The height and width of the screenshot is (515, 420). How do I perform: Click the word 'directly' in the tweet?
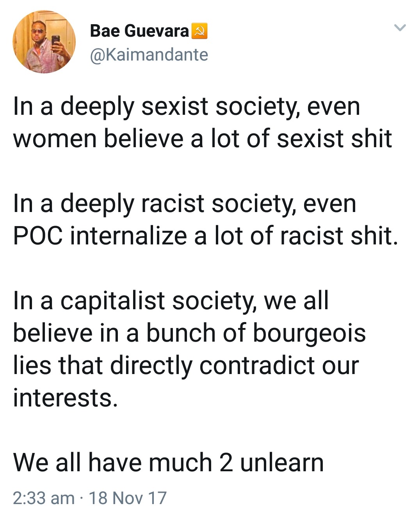(151, 365)
